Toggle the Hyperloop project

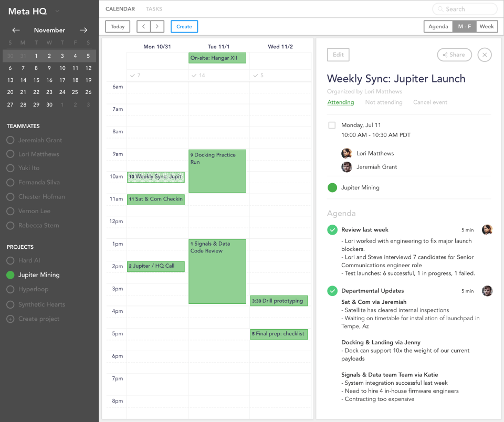pos(10,289)
